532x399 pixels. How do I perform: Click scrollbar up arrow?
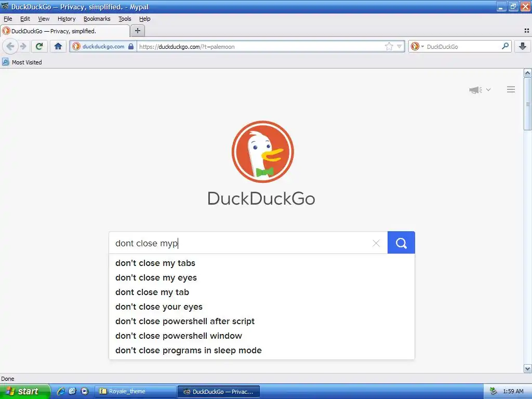[527, 73]
